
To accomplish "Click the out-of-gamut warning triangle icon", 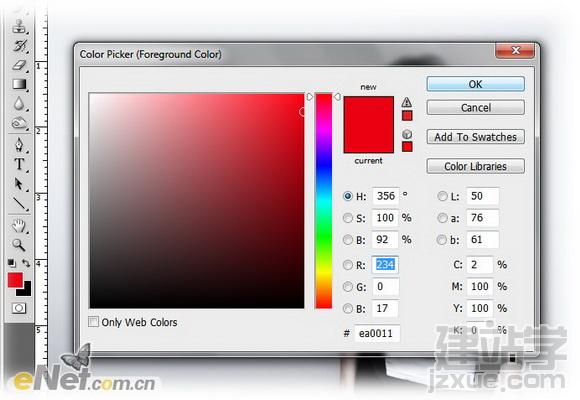I will (407, 102).
